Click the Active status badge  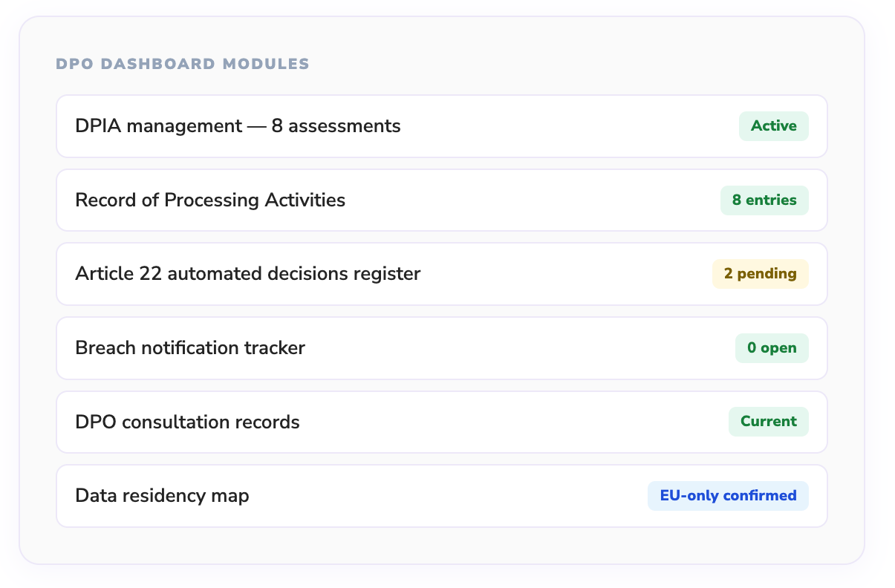point(773,126)
